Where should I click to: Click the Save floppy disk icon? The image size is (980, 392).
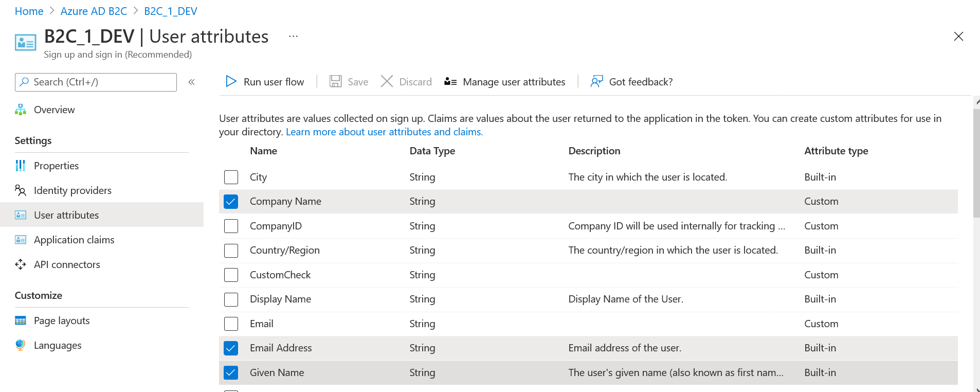click(x=336, y=81)
